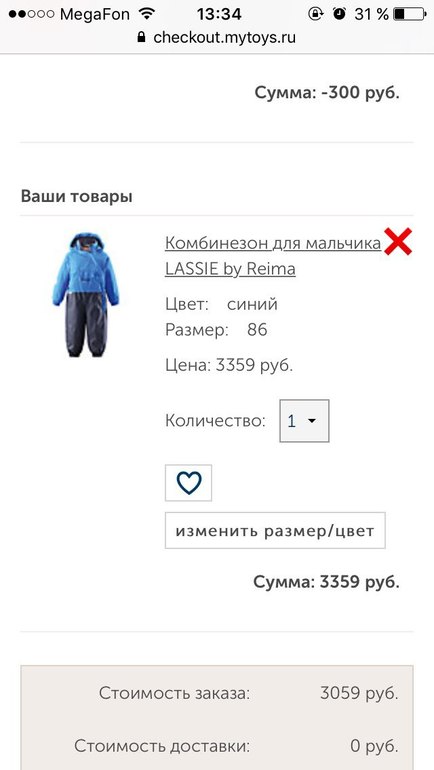Tap the Wi-Fi status icon

pyautogui.click(x=146, y=14)
